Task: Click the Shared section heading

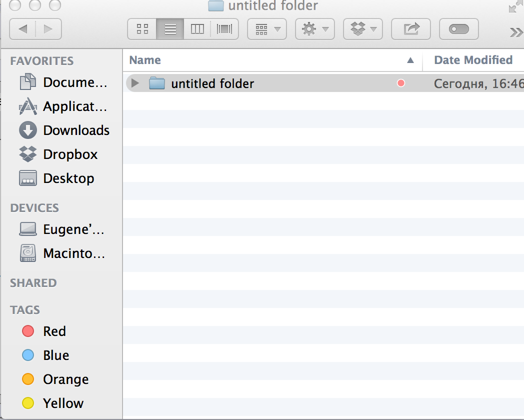Action: [x=33, y=283]
